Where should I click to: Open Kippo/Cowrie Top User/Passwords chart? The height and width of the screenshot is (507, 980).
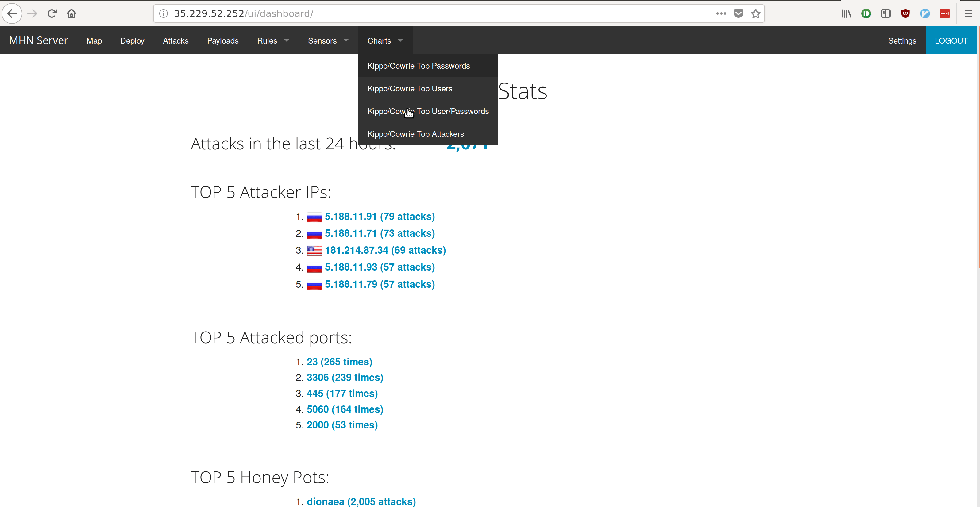[428, 111]
